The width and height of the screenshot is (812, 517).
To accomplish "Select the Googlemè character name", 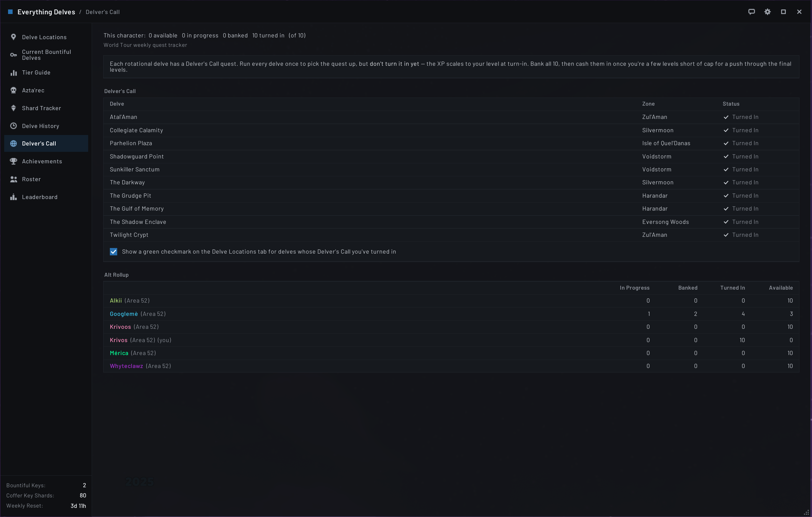I will pos(124,314).
